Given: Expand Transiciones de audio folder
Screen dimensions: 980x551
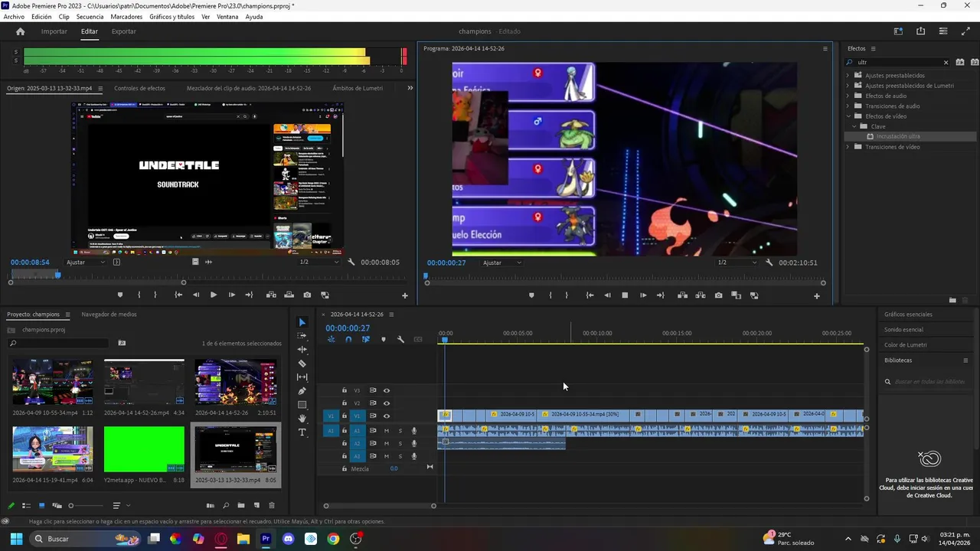Looking at the screenshot, I should pos(848,106).
